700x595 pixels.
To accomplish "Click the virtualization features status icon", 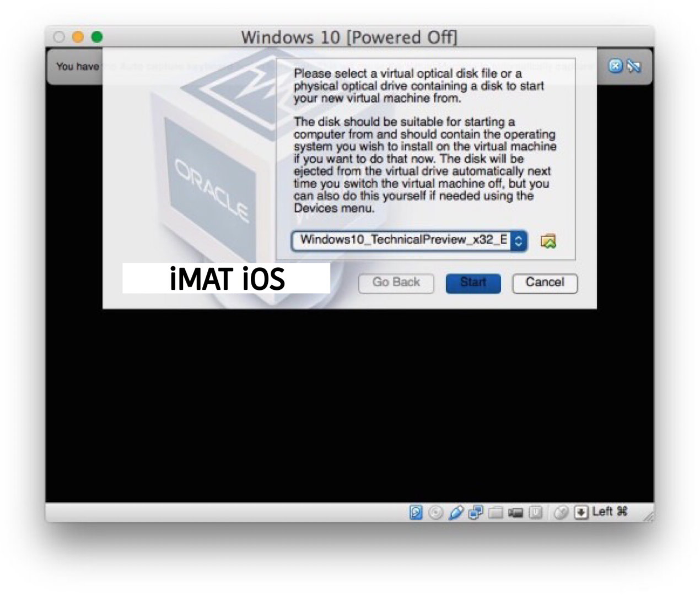I will tap(536, 513).
